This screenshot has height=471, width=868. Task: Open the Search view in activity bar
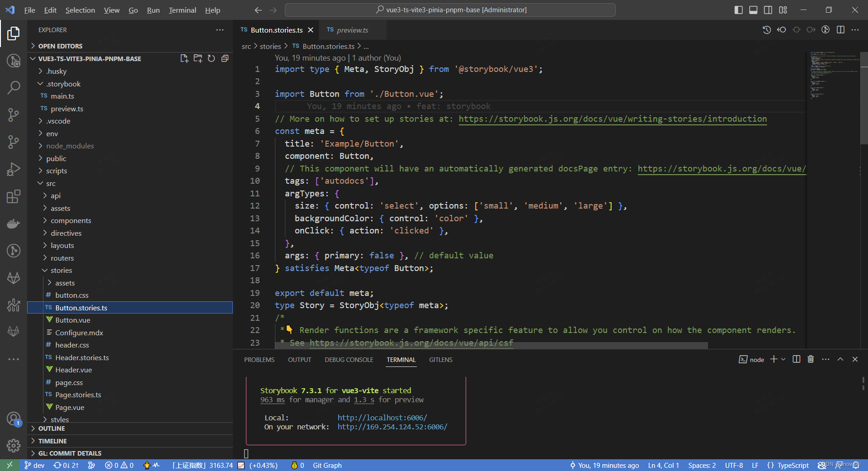click(14, 87)
